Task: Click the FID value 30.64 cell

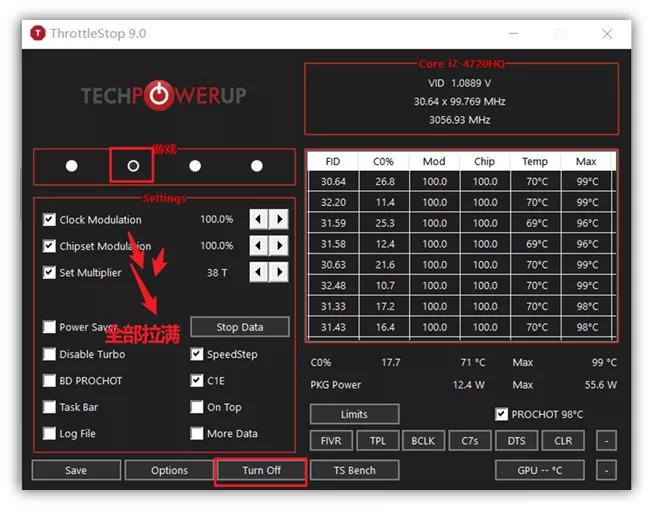Action: click(333, 182)
